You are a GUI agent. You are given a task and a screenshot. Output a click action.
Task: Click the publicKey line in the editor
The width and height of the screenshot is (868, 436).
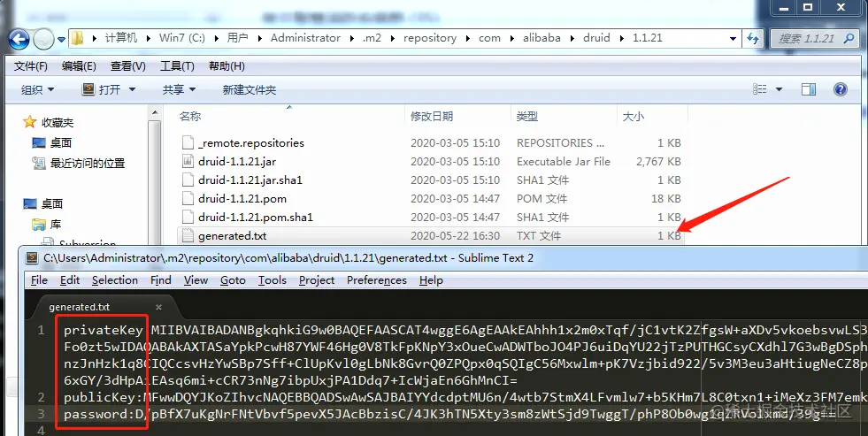pos(465,397)
